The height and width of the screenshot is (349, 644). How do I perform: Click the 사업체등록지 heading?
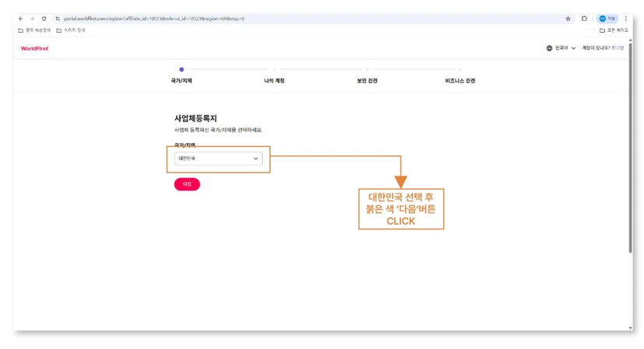point(195,118)
